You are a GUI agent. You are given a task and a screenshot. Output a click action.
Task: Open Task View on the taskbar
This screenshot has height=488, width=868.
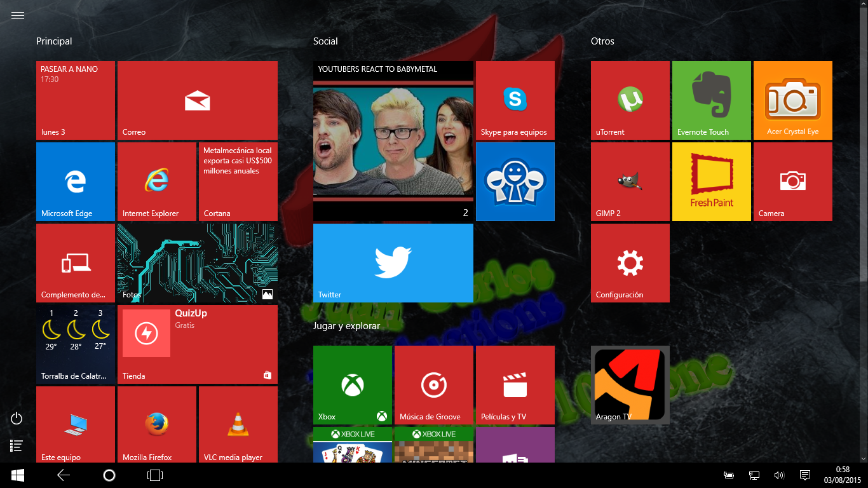coord(155,475)
